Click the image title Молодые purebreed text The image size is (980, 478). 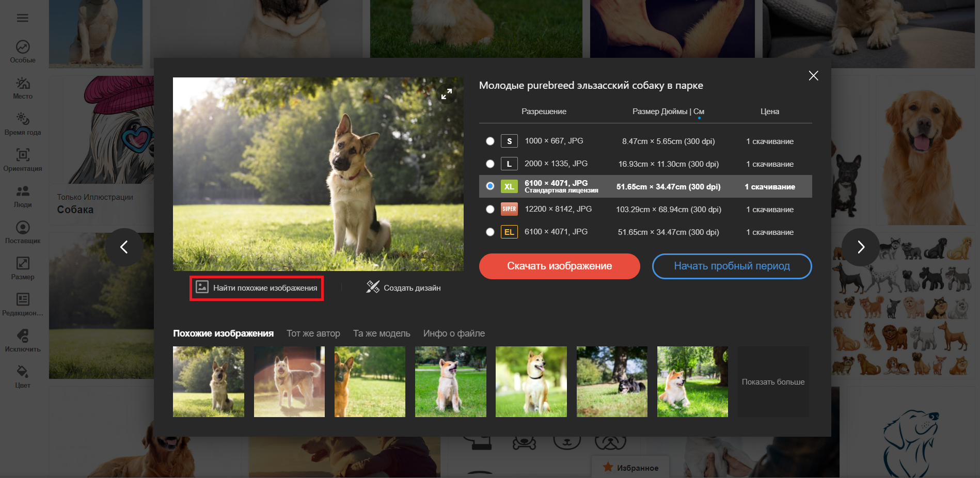[591, 85]
